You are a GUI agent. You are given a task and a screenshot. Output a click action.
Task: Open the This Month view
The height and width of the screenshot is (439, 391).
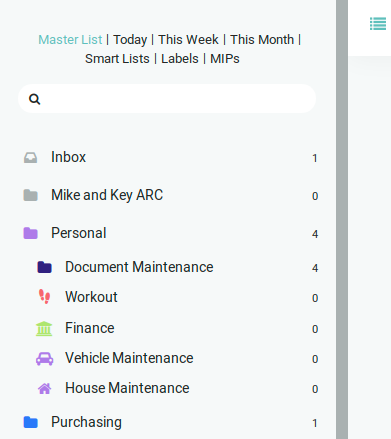point(262,40)
